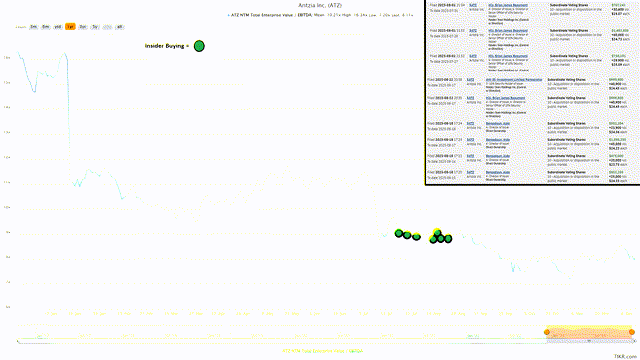
Task: Select the 6m zoom range button
Action: point(46,27)
